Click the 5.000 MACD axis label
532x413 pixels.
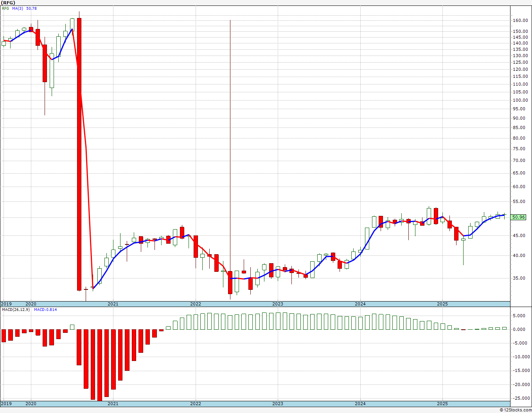[520, 316]
